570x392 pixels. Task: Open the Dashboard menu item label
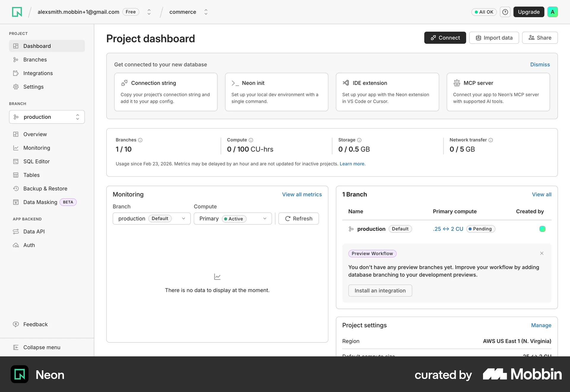point(37,46)
